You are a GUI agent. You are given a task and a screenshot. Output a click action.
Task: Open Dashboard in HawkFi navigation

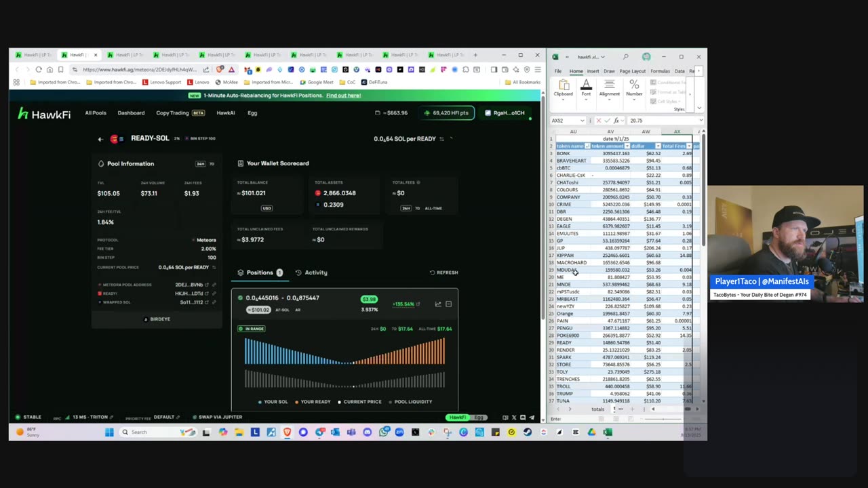131,113
